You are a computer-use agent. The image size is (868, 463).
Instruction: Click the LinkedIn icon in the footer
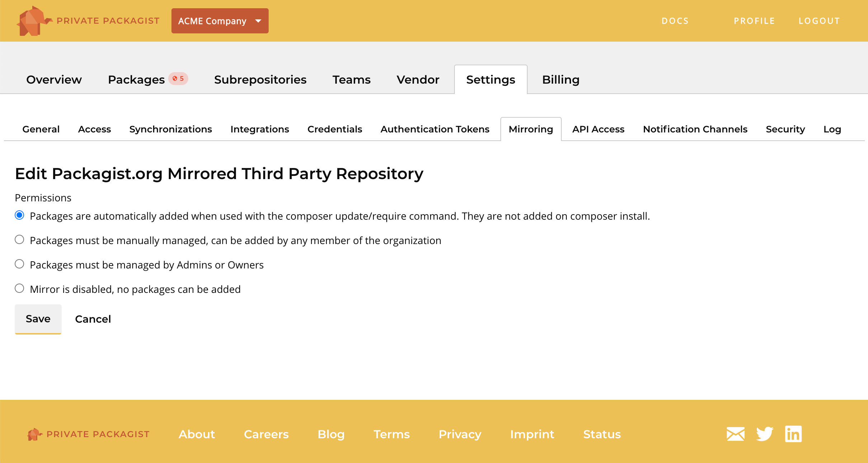point(793,434)
